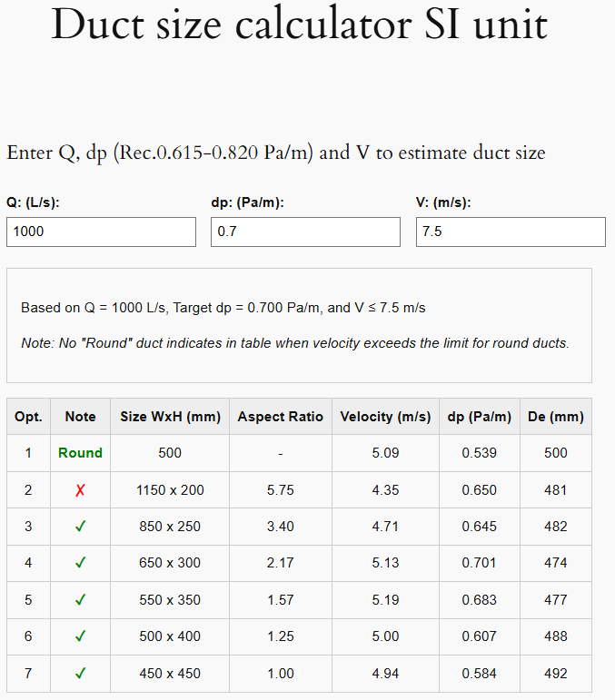Click the red X mark for option 2
615x700 pixels.
80,490
